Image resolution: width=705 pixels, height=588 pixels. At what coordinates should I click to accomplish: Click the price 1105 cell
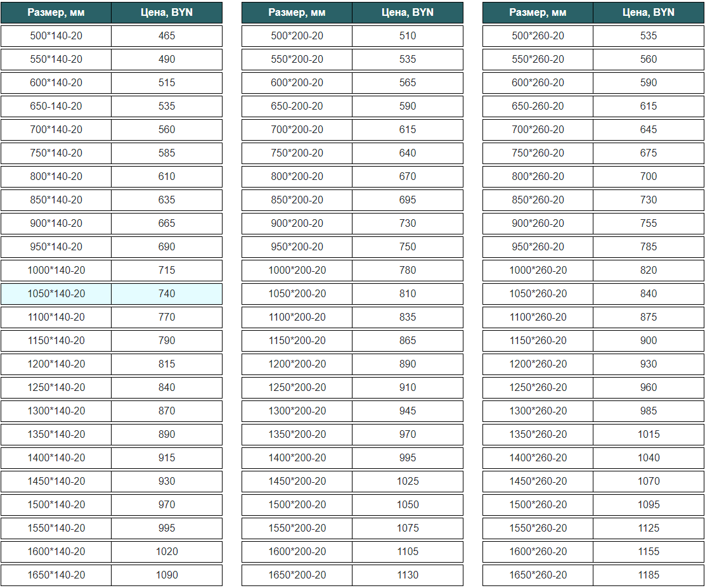(408, 552)
